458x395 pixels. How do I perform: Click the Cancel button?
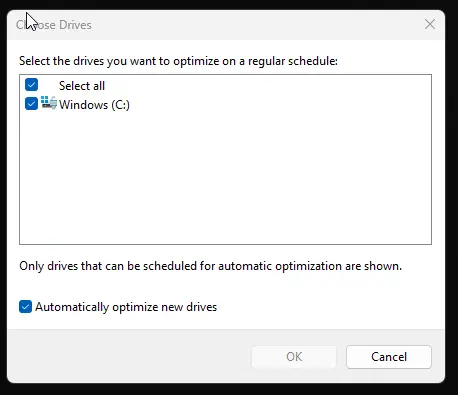coord(389,357)
